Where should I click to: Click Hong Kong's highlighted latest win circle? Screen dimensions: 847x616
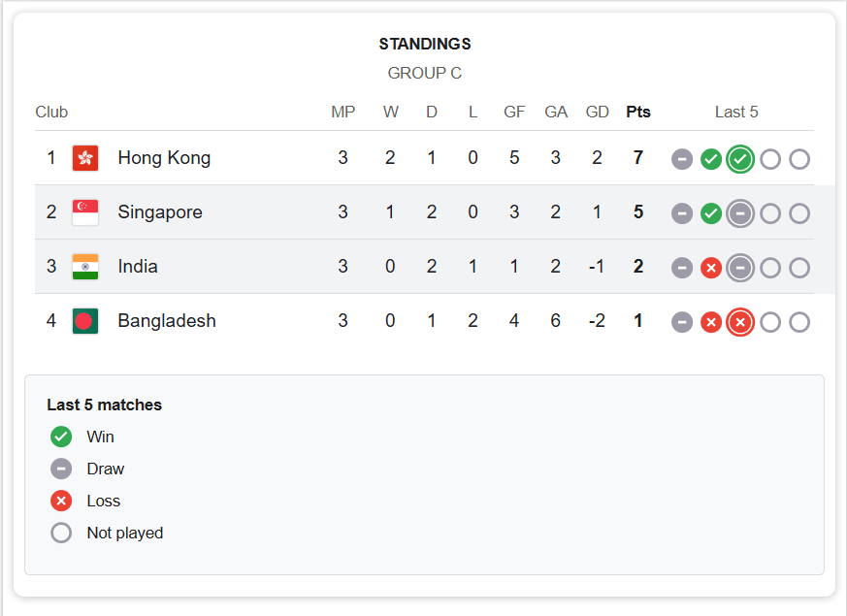point(740,159)
